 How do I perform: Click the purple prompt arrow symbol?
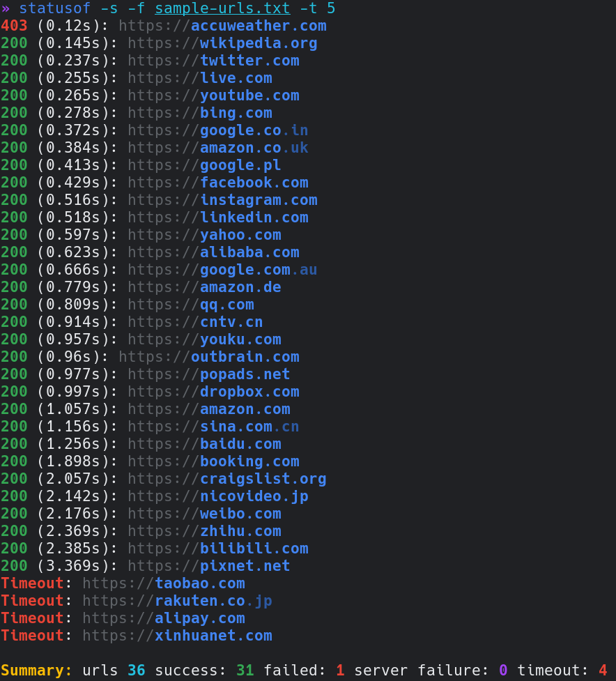point(5,8)
